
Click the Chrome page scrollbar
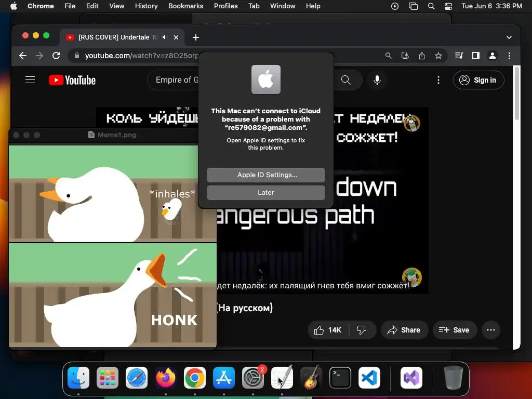517,94
